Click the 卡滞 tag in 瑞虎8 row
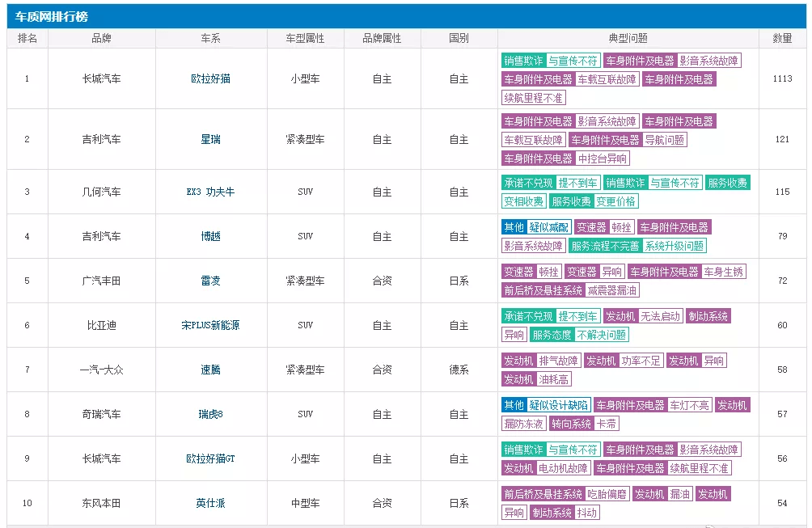This screenshot has width=812, height=528. click(x=606, y=424)
